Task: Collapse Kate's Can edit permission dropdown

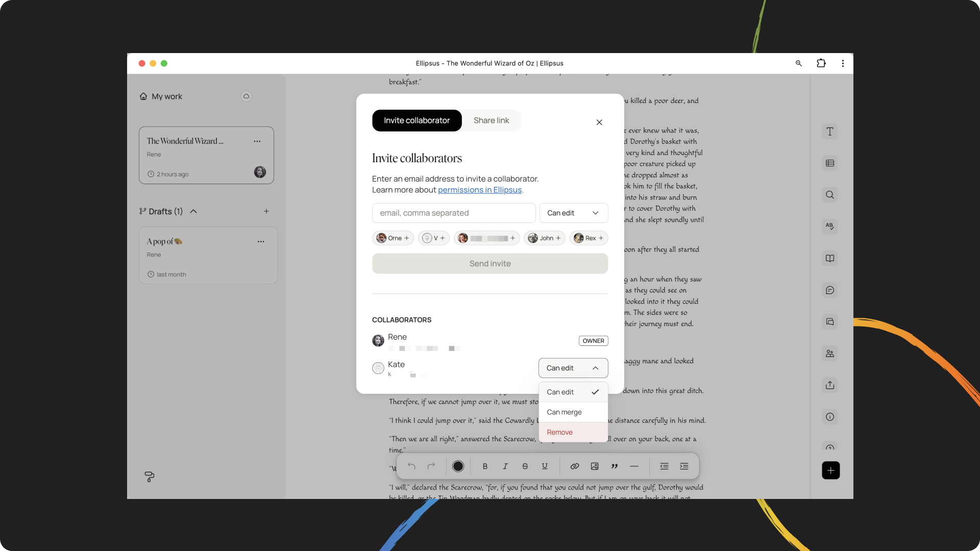Action: click(573, 368)
